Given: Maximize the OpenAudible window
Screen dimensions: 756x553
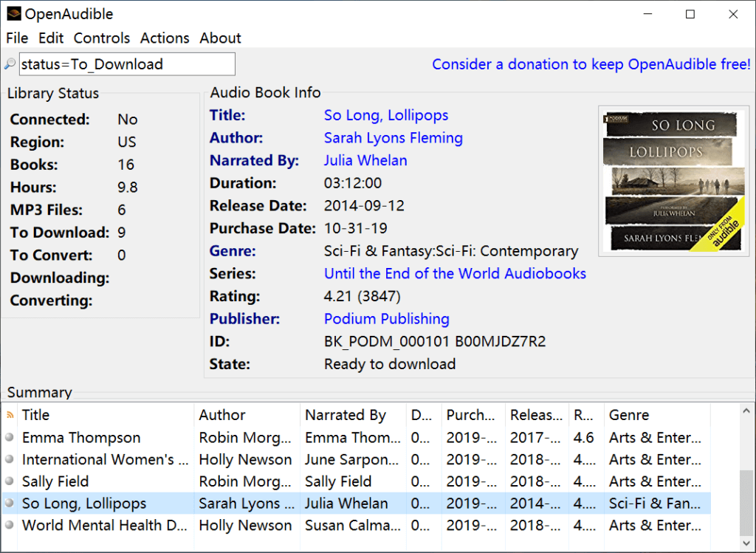Looking at the screenshot, I should (690, 14).
